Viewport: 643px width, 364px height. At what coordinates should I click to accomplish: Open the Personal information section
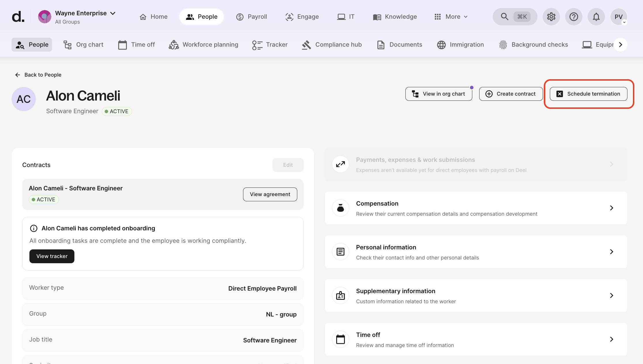476,252
